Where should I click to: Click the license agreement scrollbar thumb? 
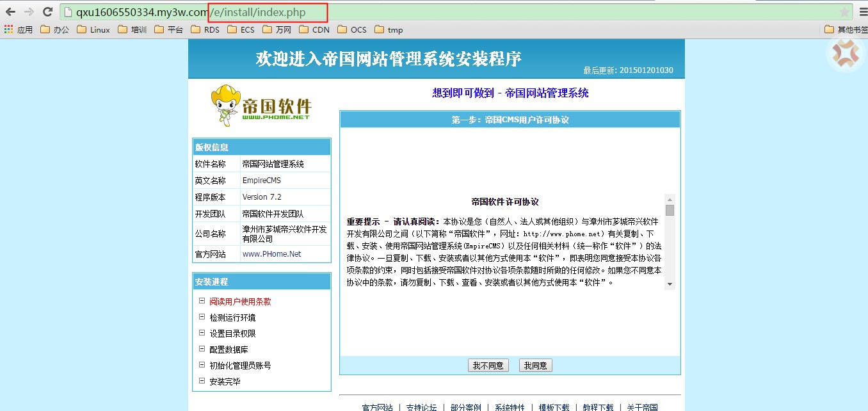click(x=670, y=210)
